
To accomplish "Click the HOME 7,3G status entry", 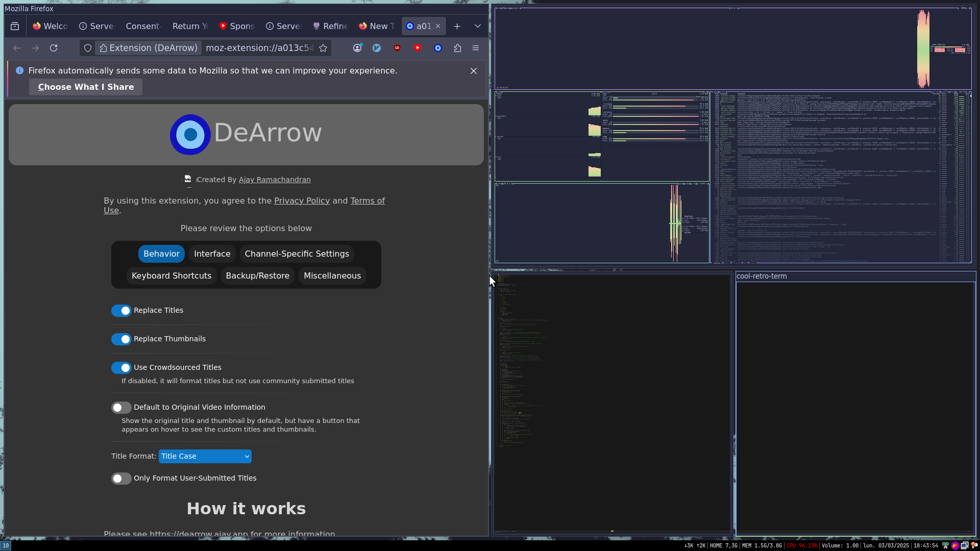I will point(724,545).
